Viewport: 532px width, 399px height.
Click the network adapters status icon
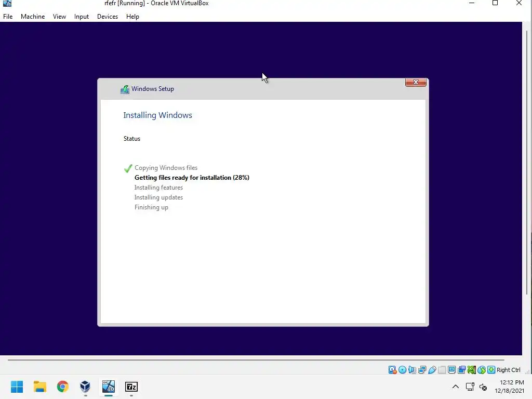click(422, 370)
